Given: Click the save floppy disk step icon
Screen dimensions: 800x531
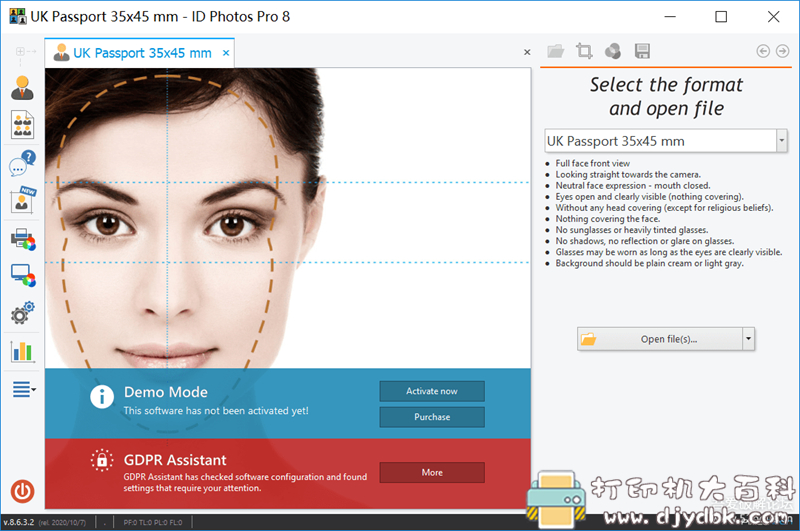Looking at the screenshot, I should (x=642, y=51).
